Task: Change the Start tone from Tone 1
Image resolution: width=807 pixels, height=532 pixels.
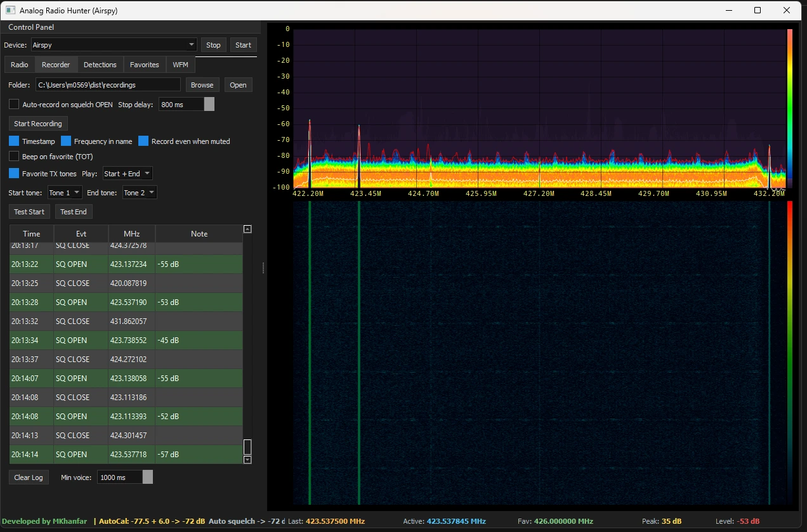Action: click(x=64, y=192)
